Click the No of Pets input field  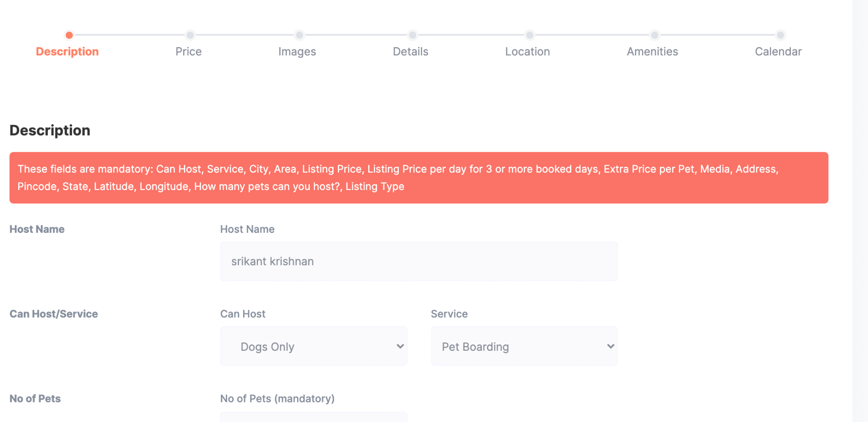(x=314, y=417)
